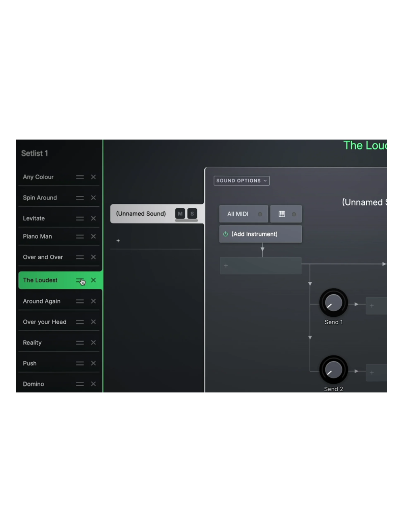Screen dimensions: 403x532
Task: Click the plus icon to add a new sound
Action: click(x=118, y=241)
